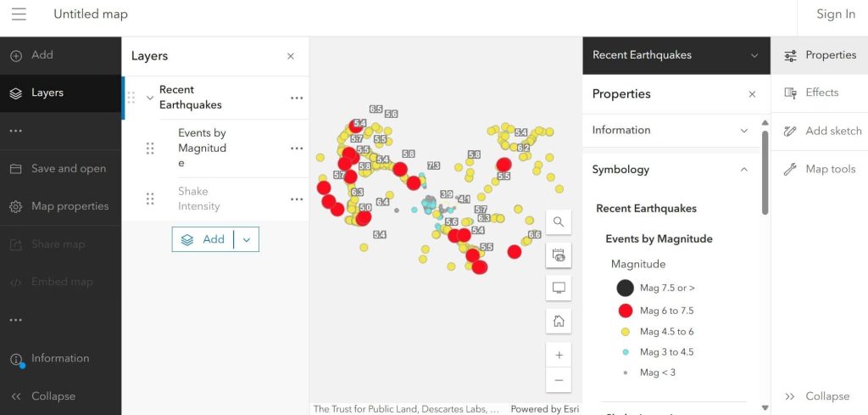Zoom in using the plus button

[x=559, y=355]
